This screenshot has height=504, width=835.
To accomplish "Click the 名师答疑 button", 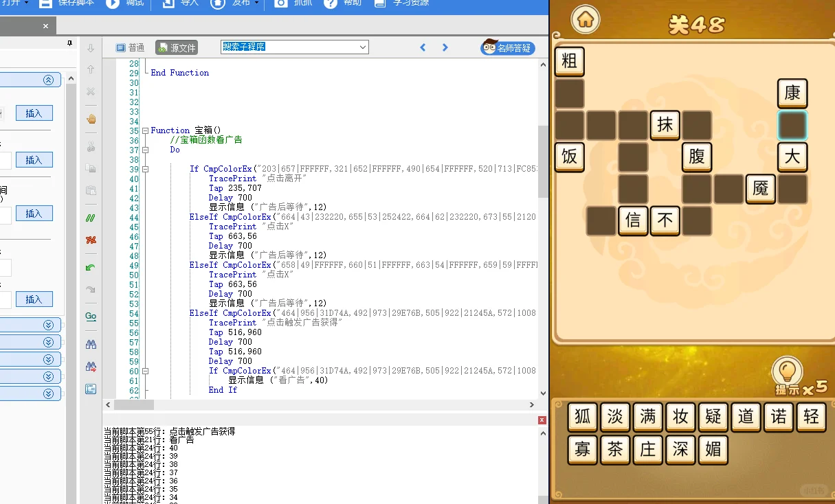I will 508,47.
